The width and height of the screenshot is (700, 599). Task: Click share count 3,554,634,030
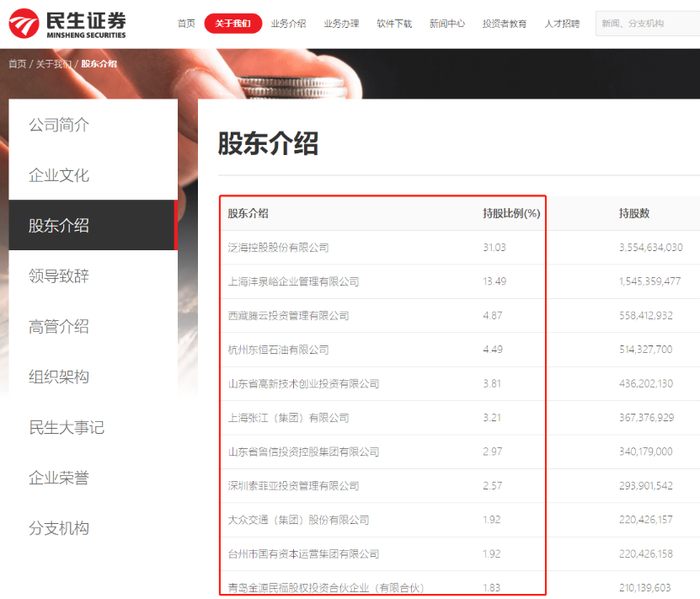[x=651, y=247]
